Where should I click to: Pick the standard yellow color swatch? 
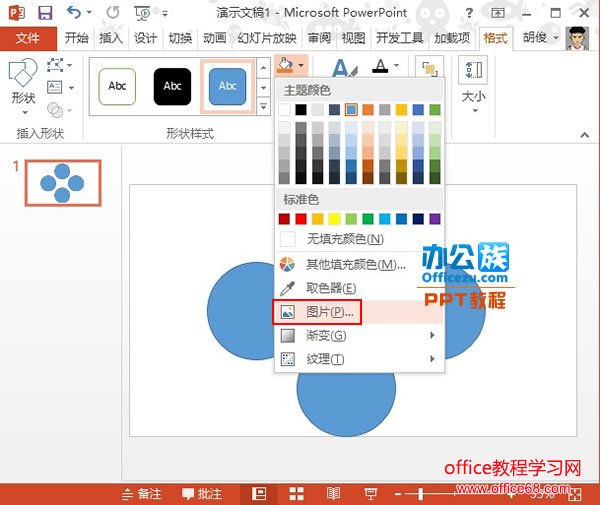(x=334, y=219)
